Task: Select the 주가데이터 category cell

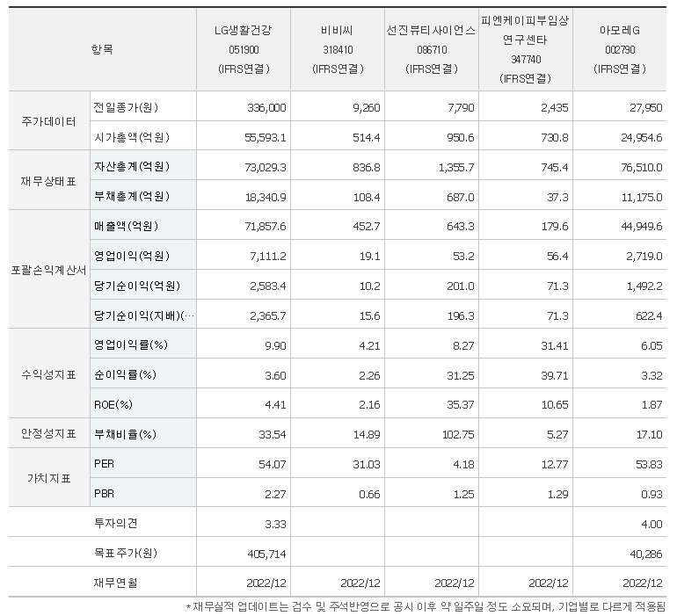Action: coord(48,121)
